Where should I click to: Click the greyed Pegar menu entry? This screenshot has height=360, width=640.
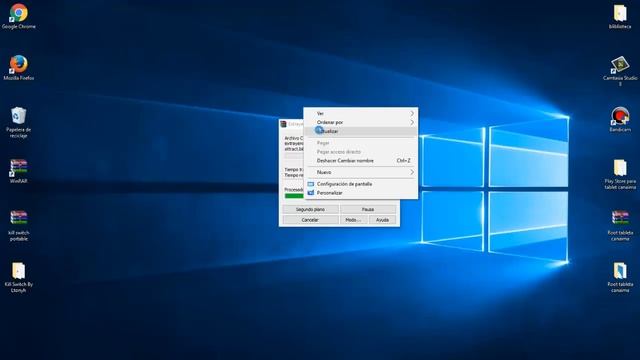click(361, 143)
